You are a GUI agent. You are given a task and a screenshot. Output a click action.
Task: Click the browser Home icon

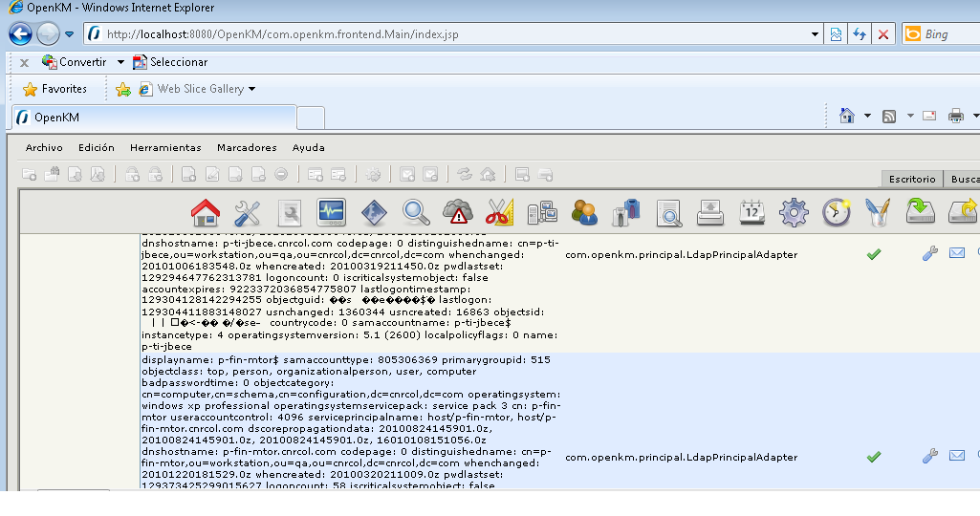pyautogui.click(x=847, y=116)
